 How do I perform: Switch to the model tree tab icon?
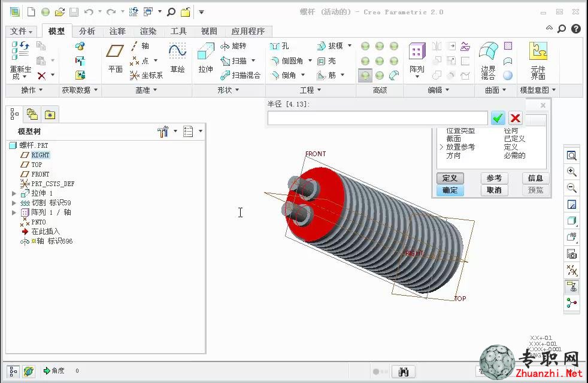click(x=14, y=114)
